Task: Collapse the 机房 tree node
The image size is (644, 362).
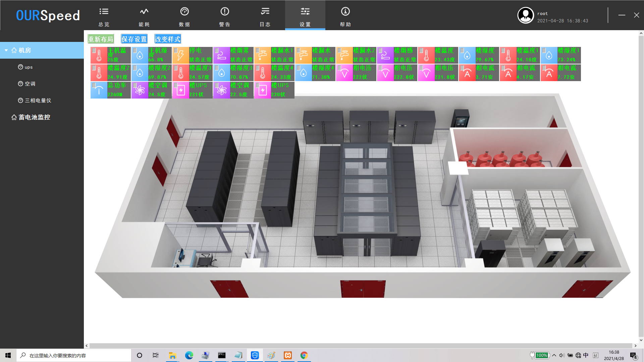Action: pos(6,50)
